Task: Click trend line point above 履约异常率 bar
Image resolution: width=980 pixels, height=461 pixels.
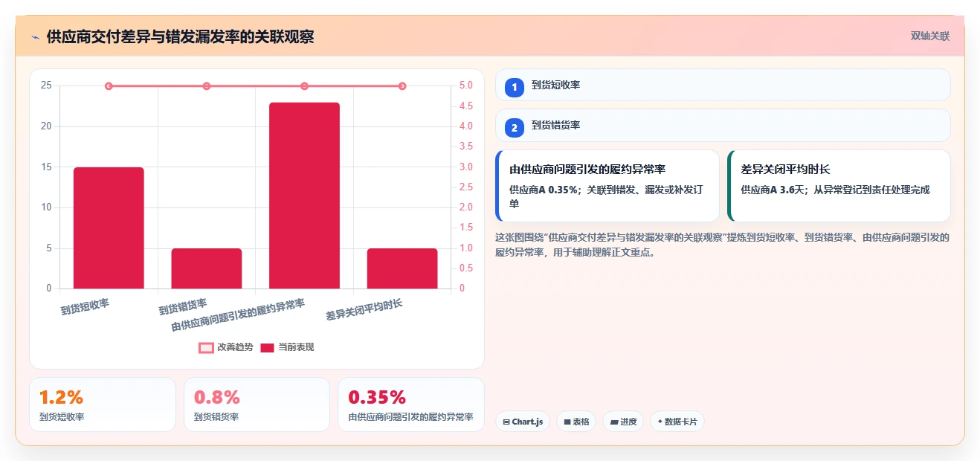Action: click(x=304, y=86)
